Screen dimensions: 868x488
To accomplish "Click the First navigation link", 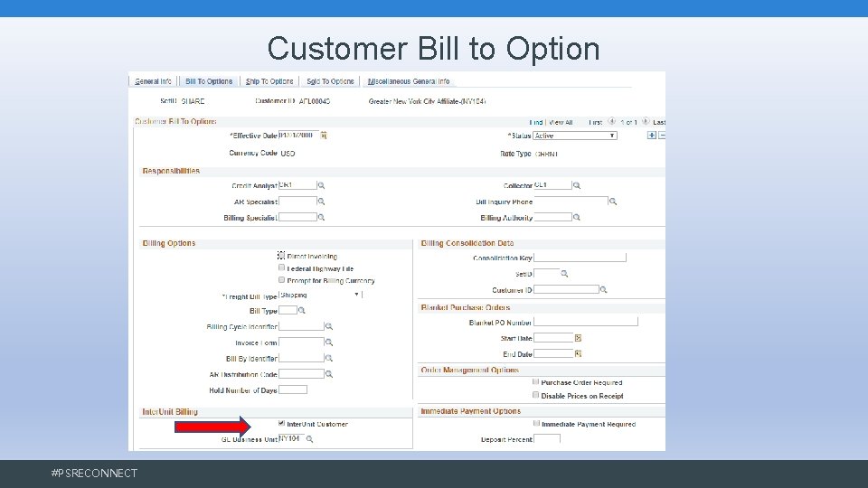I will pyautogui.click(x=595, y=122).
